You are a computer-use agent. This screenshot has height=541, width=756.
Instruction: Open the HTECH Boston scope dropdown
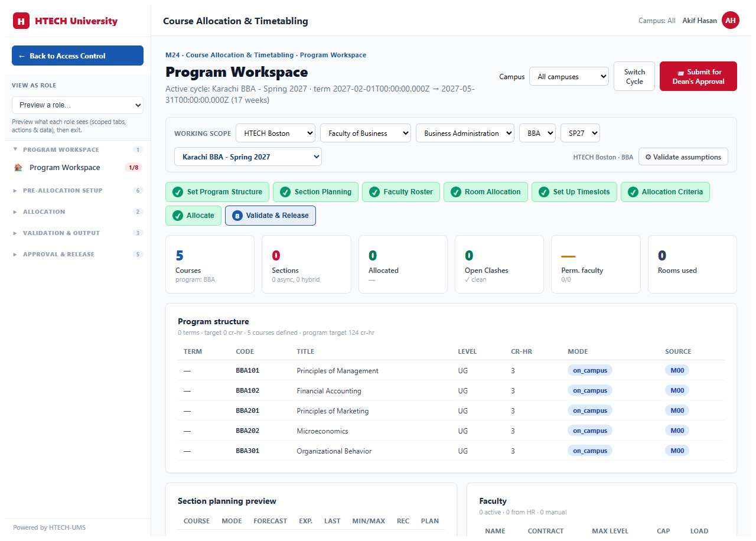[275, 133]
